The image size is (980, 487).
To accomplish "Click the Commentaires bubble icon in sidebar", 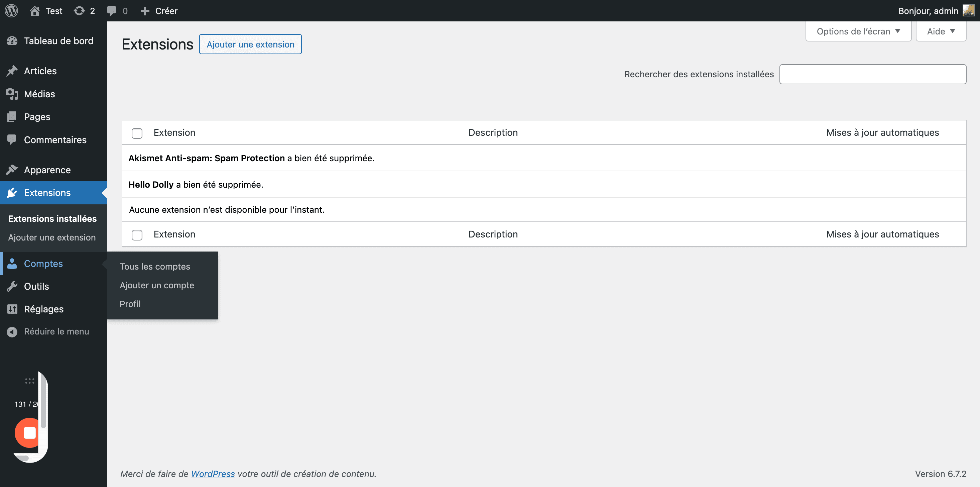I will pos(12,140).
